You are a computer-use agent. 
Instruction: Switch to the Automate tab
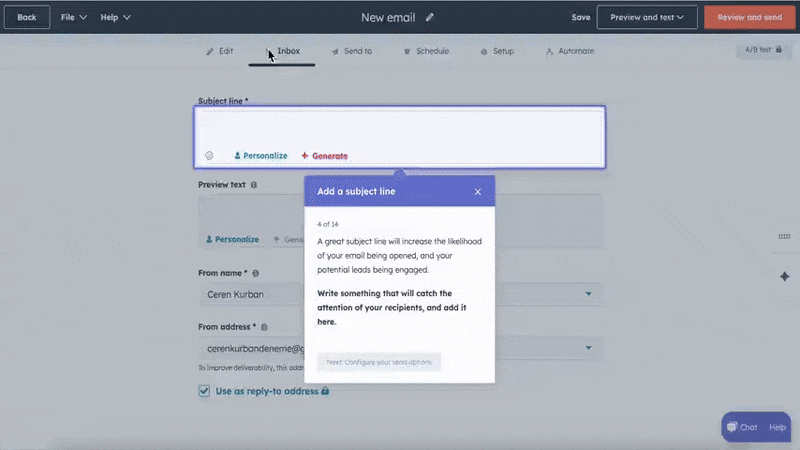(x=570, y=51)
